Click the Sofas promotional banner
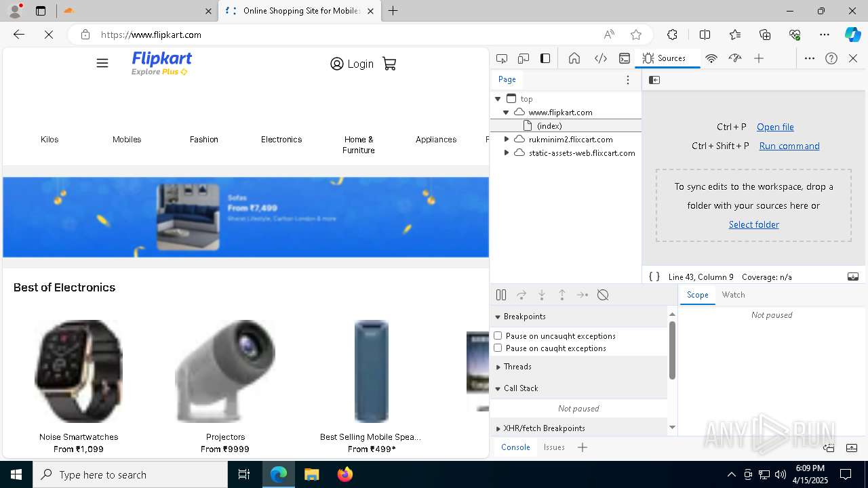868x488 pixels. pos(245,218)
